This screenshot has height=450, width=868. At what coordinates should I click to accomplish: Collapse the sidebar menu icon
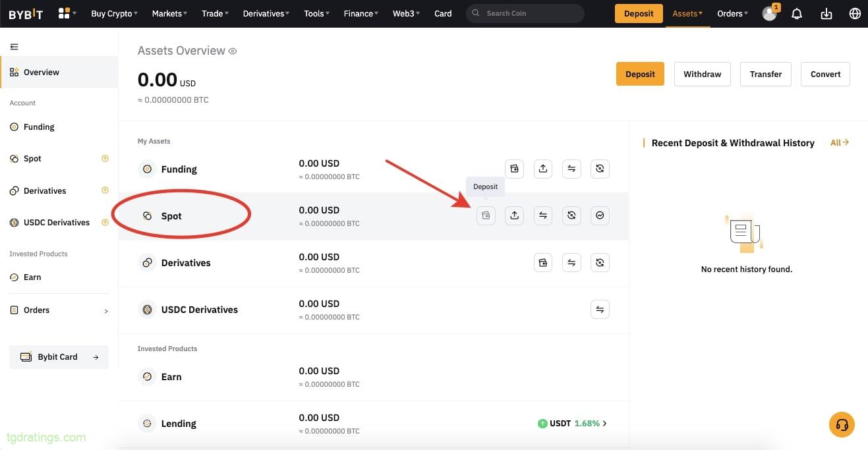[14, 47]
